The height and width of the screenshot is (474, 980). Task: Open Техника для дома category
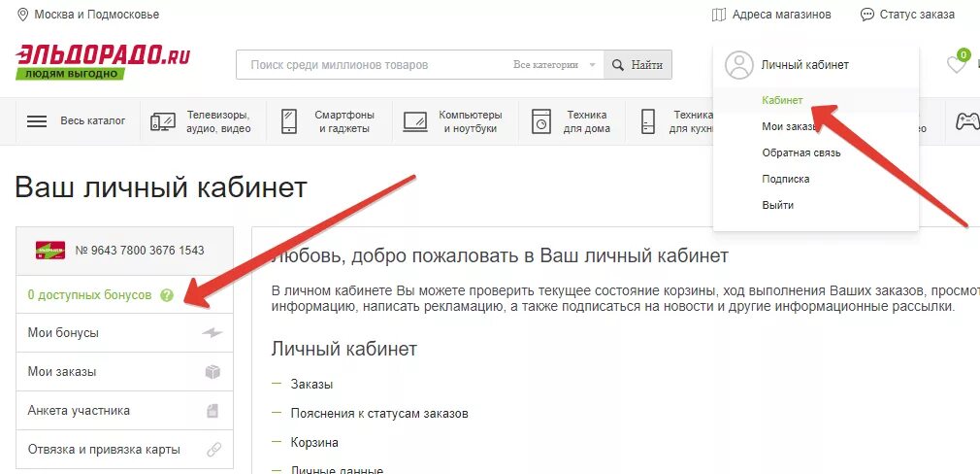(x=587, y=122)
